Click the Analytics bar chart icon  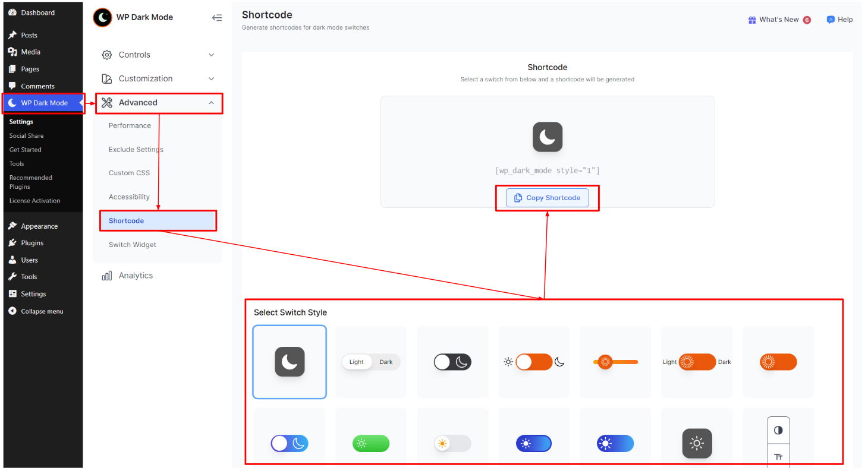(107, 276)
